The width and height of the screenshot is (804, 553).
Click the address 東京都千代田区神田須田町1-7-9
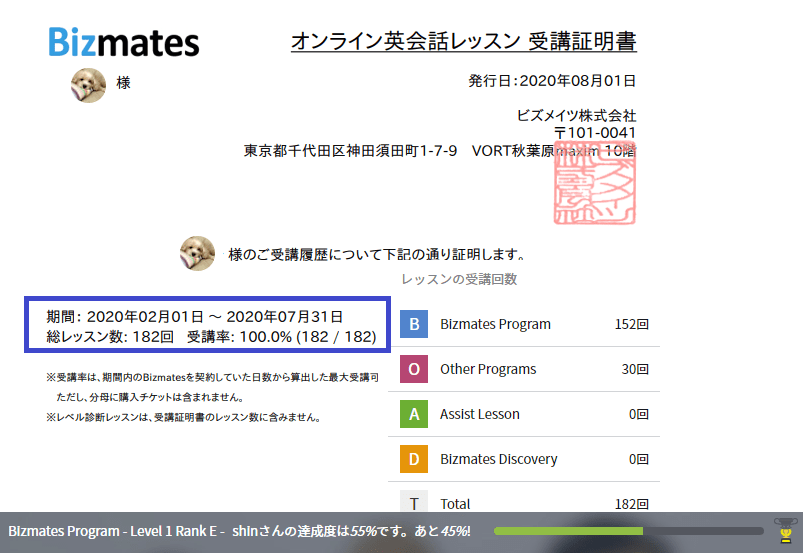350,151
